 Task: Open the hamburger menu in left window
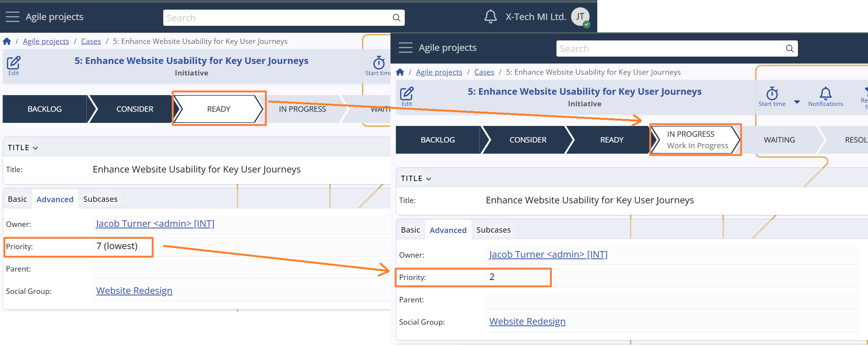click(12, 17)
